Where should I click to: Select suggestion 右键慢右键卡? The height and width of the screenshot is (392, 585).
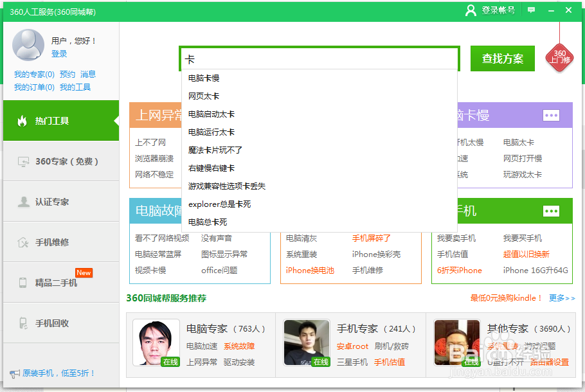click(319, 168)
